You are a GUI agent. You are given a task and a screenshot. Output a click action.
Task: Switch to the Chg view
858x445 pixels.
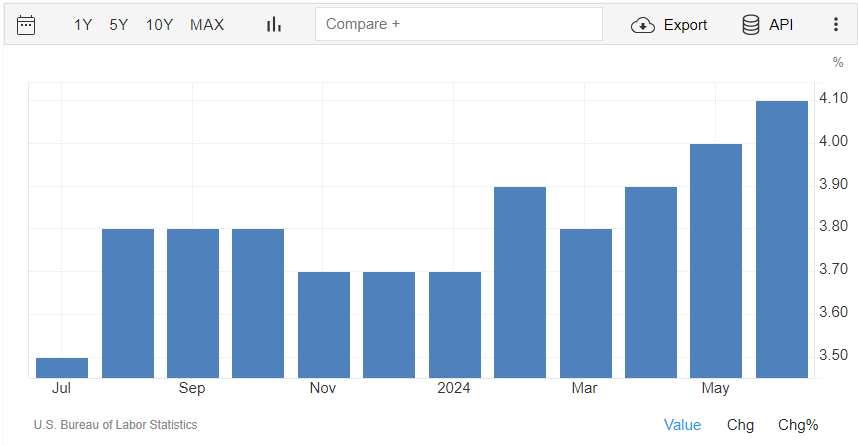pyautogui.click(x=740, y=425)
